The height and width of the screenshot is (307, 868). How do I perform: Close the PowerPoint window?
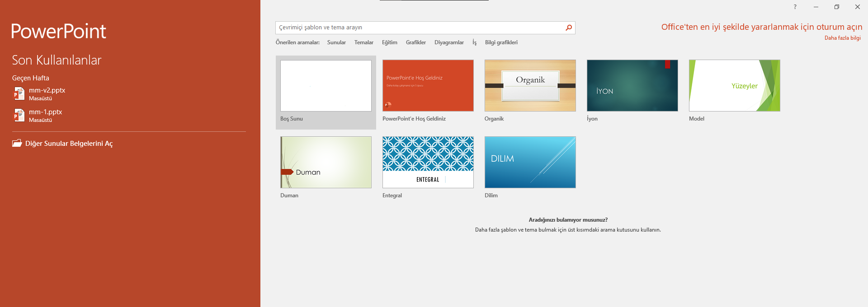(858, 7)
